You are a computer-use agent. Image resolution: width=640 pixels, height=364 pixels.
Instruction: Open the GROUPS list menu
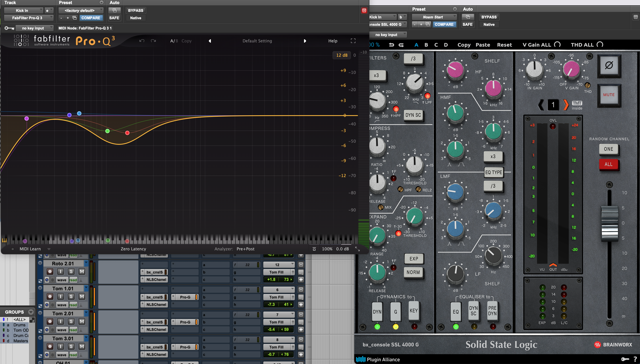31,312
